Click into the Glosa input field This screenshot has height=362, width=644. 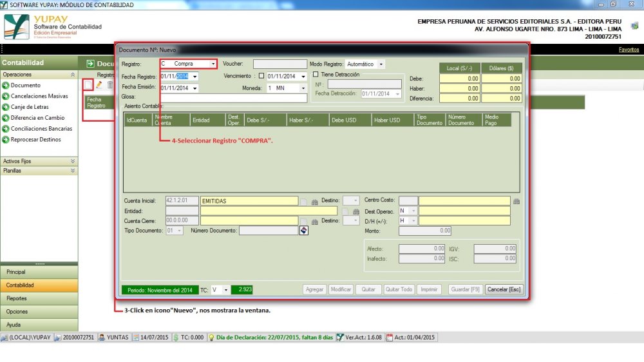(x=234, y=98)
